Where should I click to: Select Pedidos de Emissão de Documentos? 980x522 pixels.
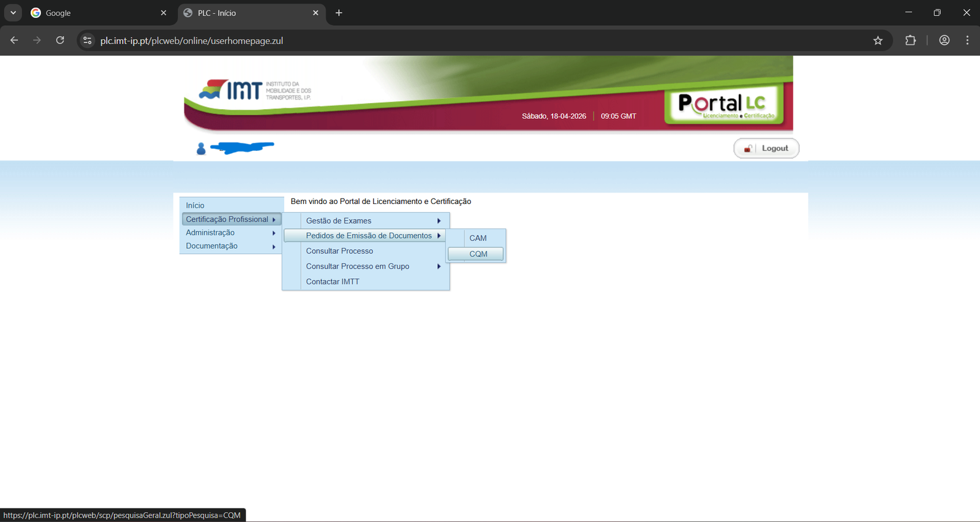tap(366, 236)
